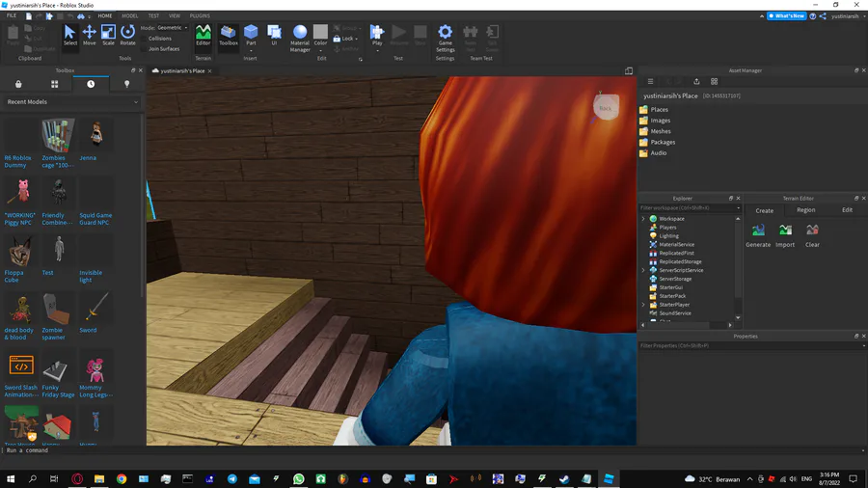
Task: Click the Color ribbon swatch
Action: 320,32
